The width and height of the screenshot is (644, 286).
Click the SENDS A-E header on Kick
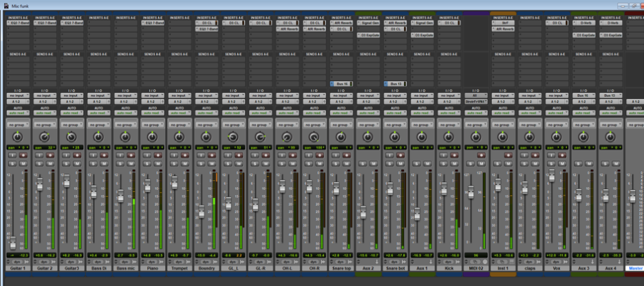(x=449, y=54)
